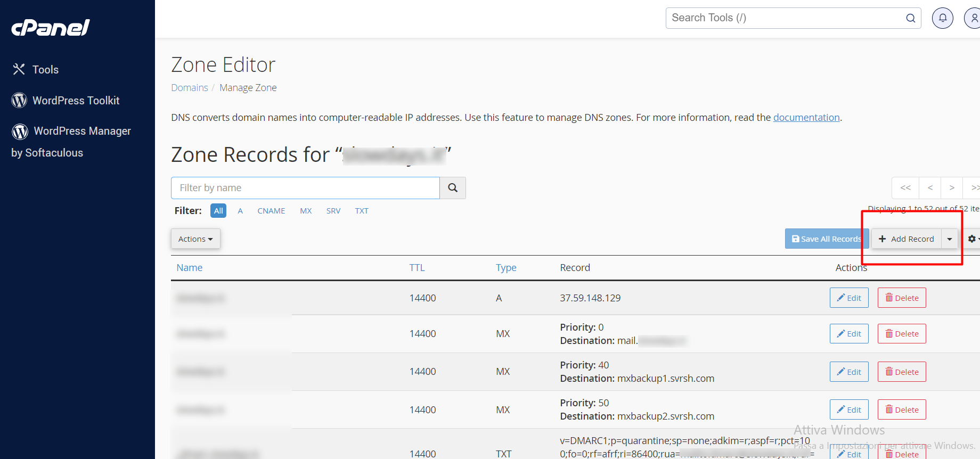Click the filter search magnifier button

[x=453, y=188]
